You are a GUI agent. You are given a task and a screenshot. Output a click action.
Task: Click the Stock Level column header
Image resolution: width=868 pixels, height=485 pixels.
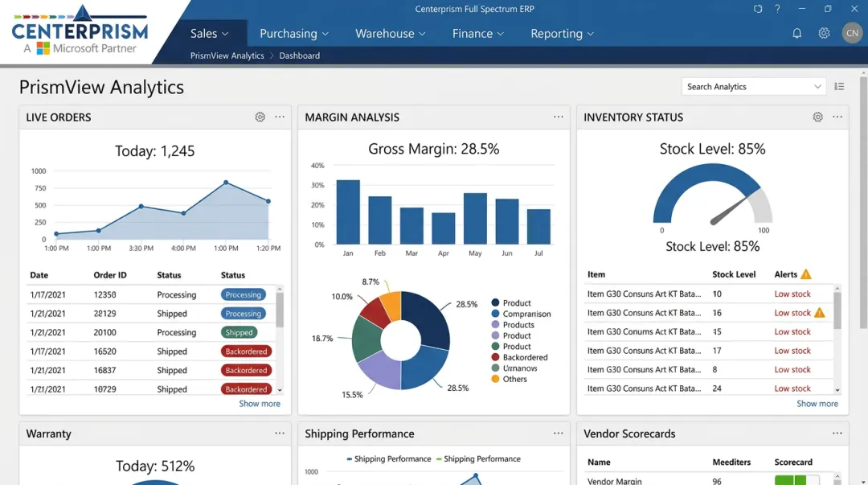(x=734, y=273)
